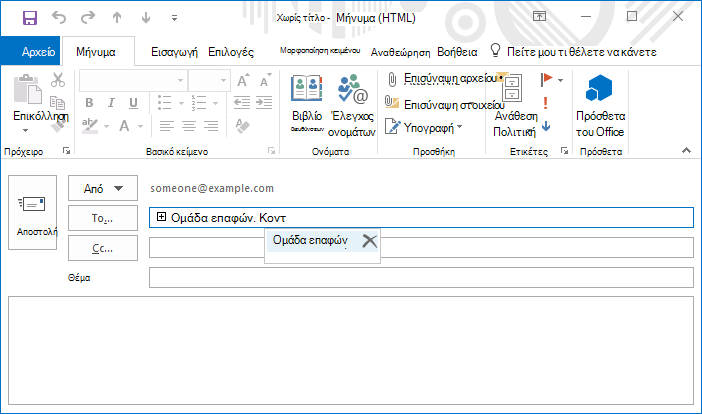Switch to the Εισαγωγή ribbon tab
Viewport: 702px width, 414px height.
[174, 52]
